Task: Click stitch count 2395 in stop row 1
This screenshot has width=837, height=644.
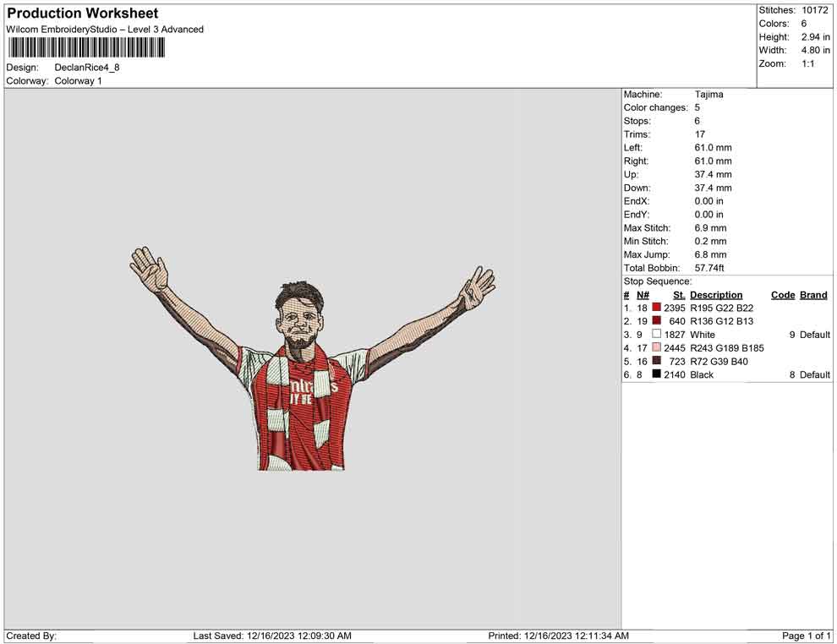Action: click(x=674, y=308)
